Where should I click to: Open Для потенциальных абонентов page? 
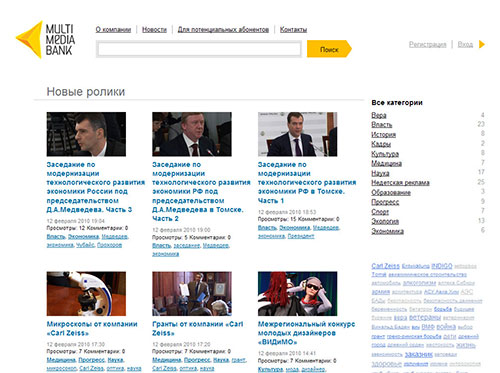click(223, 30)
